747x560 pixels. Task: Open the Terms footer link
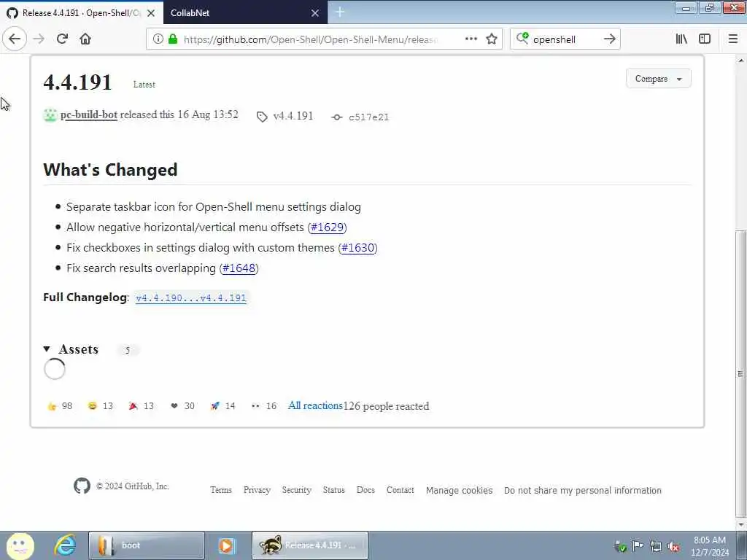[x=221, y=490]
